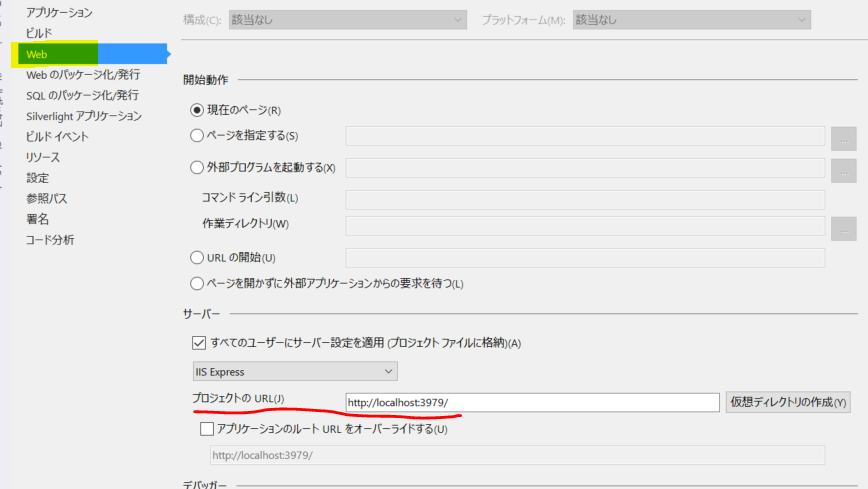The width and height of the screenshot is (868, 489).
Task: Click browse button for 作業ディレクトリ
Action: point(844,229)
